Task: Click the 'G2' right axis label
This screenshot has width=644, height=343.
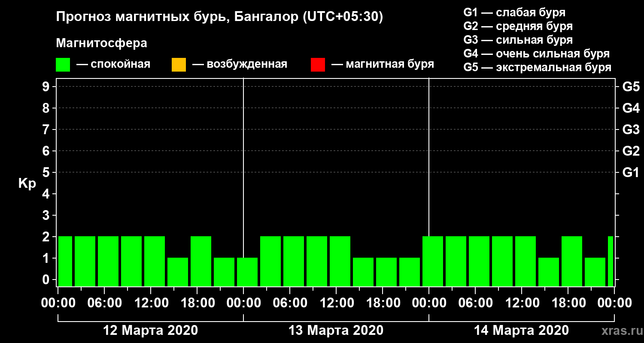Action: tap(631, 151)
